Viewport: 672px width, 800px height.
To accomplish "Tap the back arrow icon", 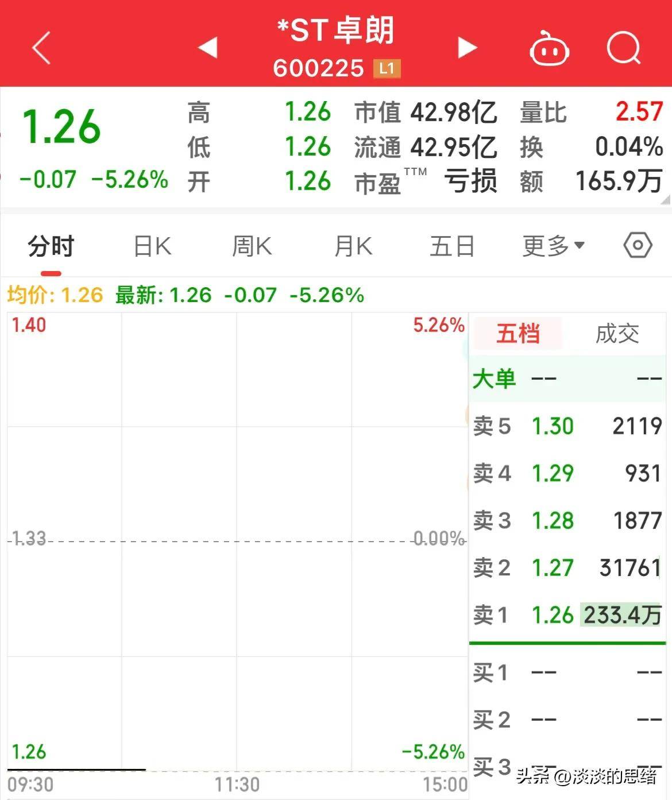I will pos(41,48).
